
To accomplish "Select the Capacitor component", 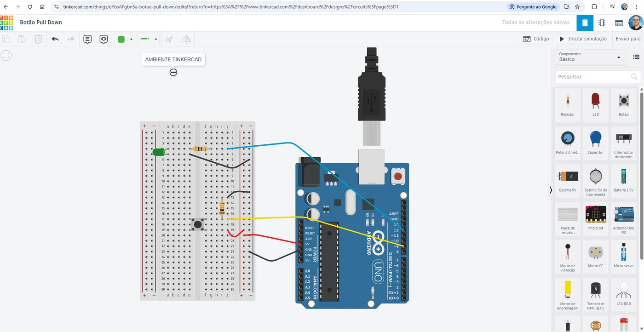I will 596,143.
